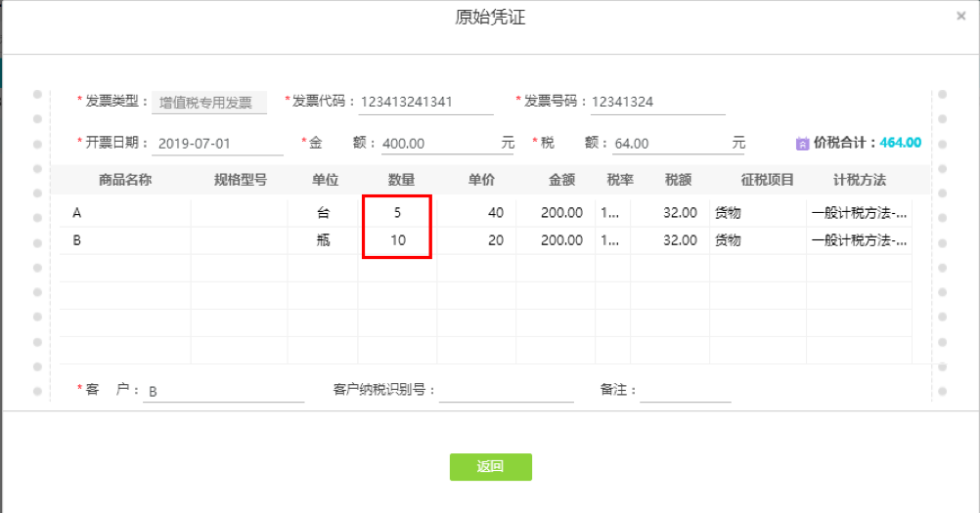Click the 商品名称 column header
The height and width of the screenshot is (513, 980).
tap(125, 181)
